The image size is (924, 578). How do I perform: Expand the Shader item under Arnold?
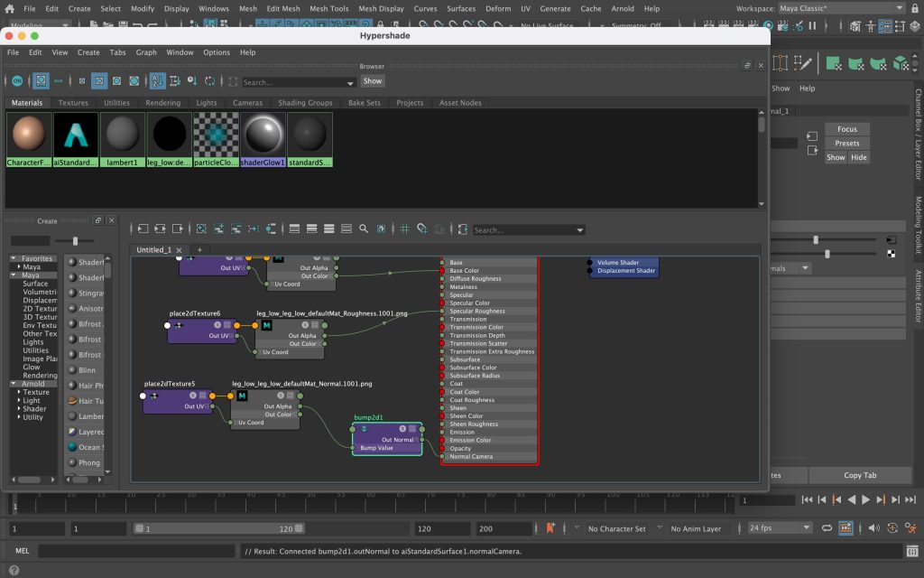19,408
